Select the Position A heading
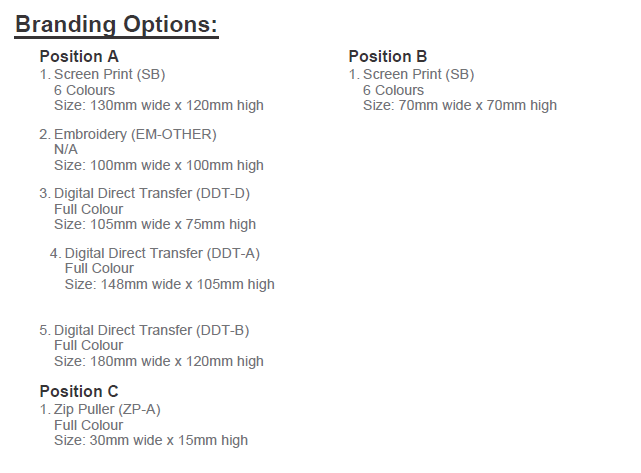The height and width of the screenshot is (473, 641). click(86, 57)
